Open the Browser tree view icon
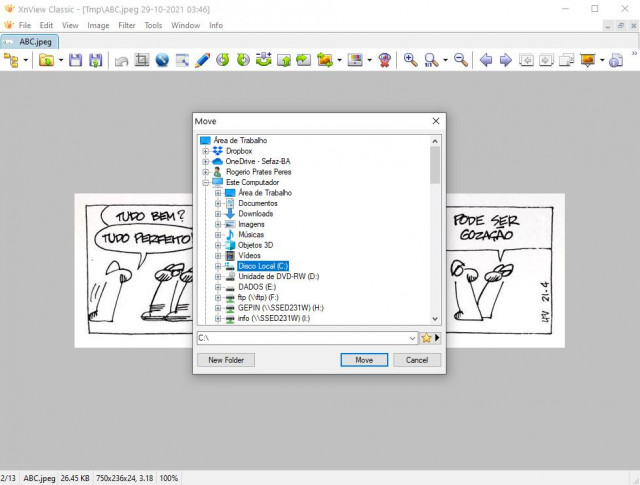This screenshot has width=640, height=485. 11,60
